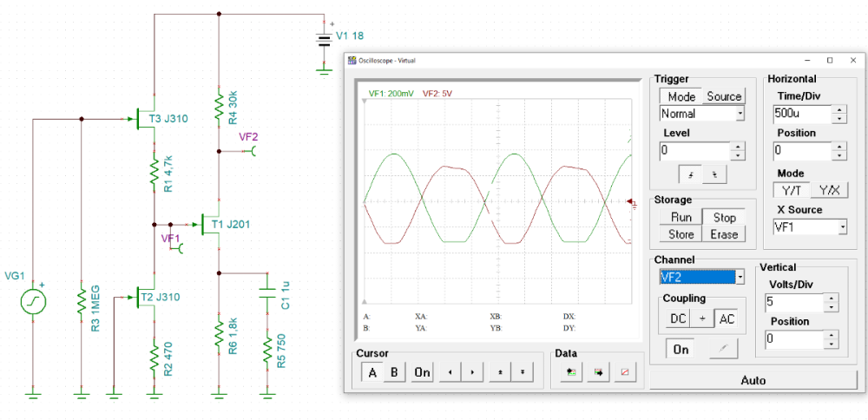The width and height of the screenshot is (868, 420).
Task: Select ground coupling button between DC and AC
Action: (702, 318)
